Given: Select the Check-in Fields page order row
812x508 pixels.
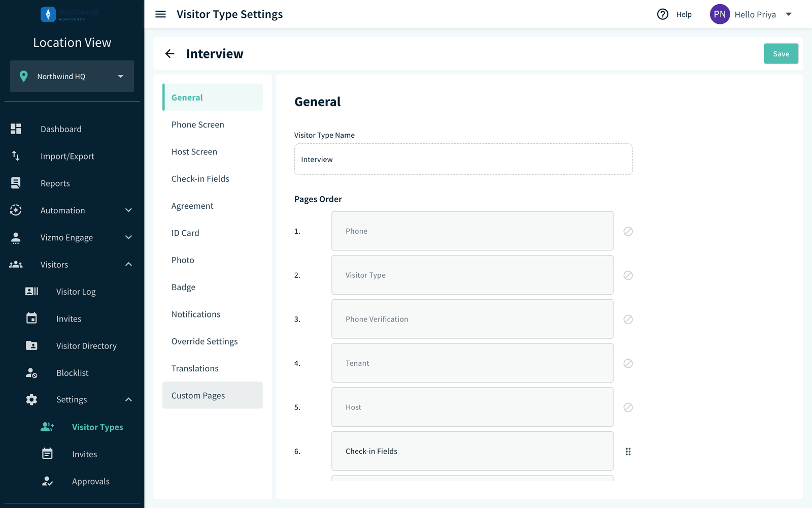Looking at the screenshot, I should (472, 451).
